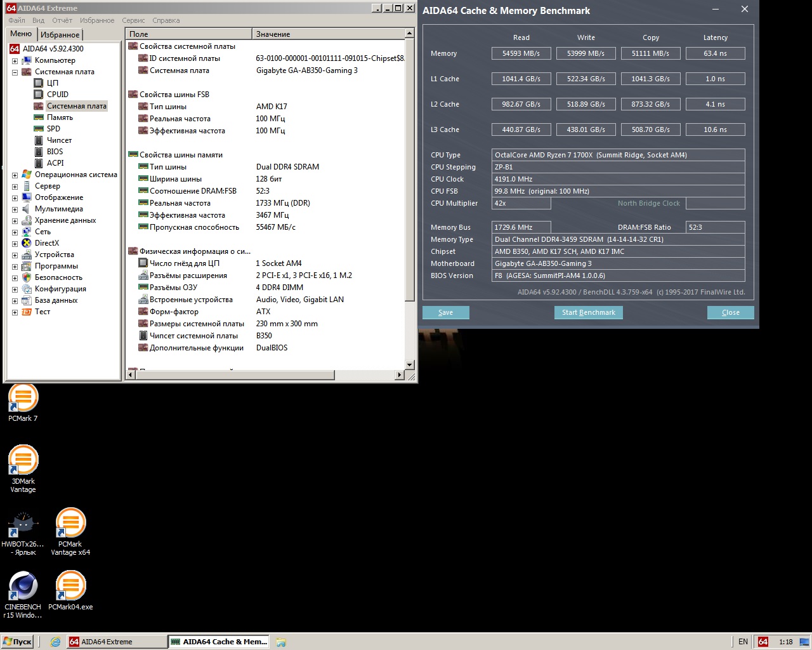Select the SPD tree item

click(53, 129)
